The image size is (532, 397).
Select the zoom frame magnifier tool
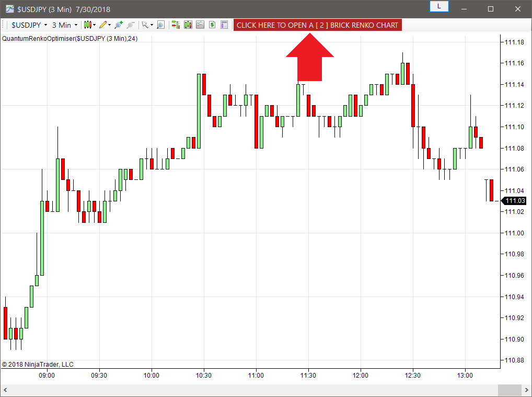click(161, 25)
